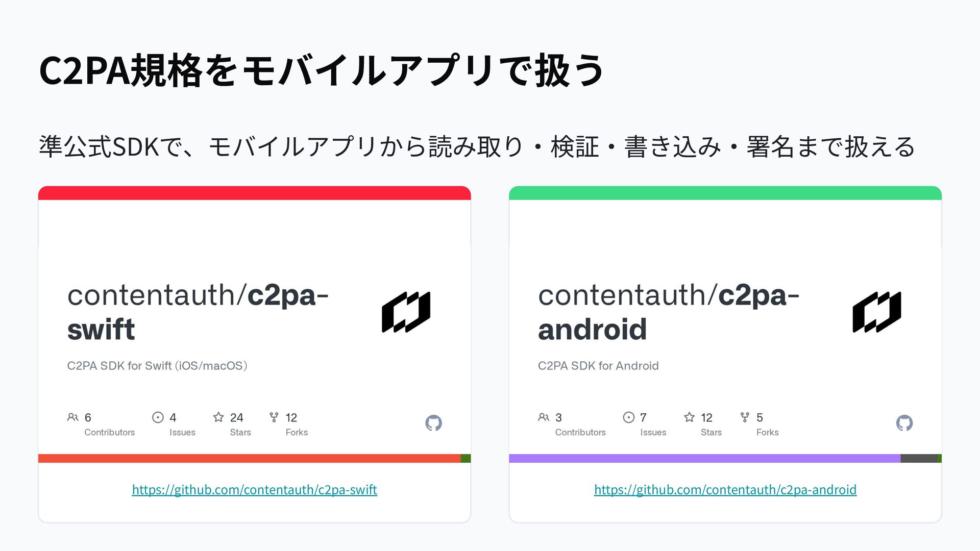The width and height of the screenshot is (980, 551).
Task: Open the c2pa-android GitHub link
Action: click(725, 490)
